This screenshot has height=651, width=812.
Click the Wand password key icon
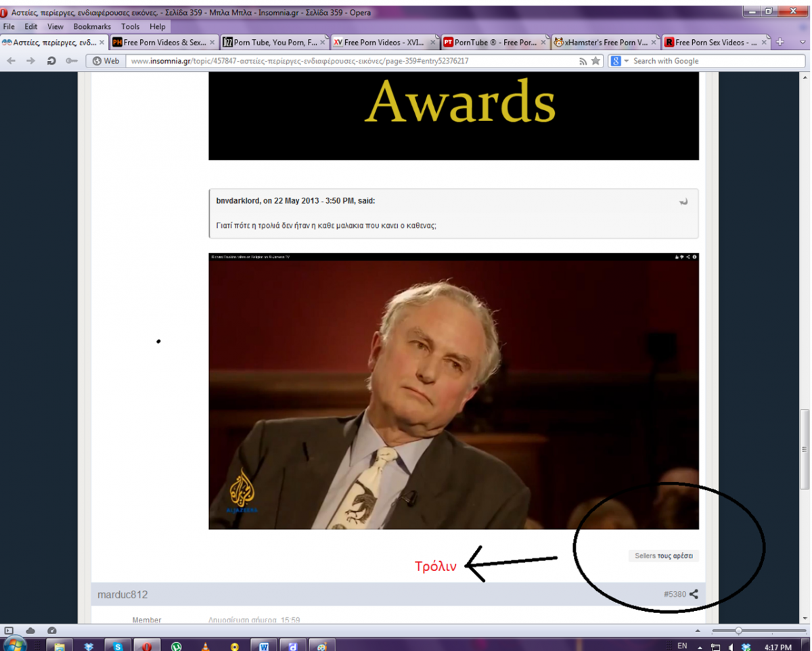click(x=71, y=61)
